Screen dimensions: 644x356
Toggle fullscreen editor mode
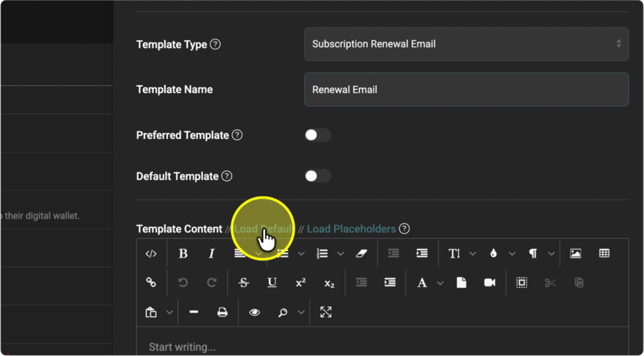(x=326, y=312)
